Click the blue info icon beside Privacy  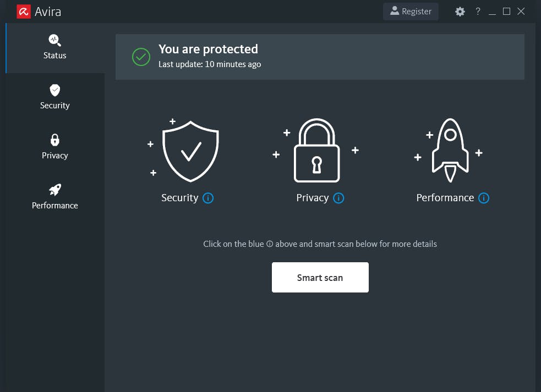338,198
